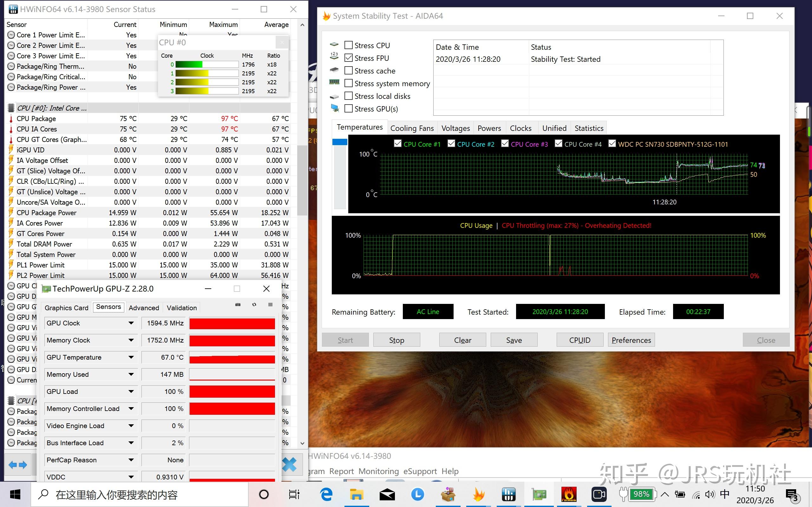Uncheck the Stress FPU checkbox

[x=349, y=58]
